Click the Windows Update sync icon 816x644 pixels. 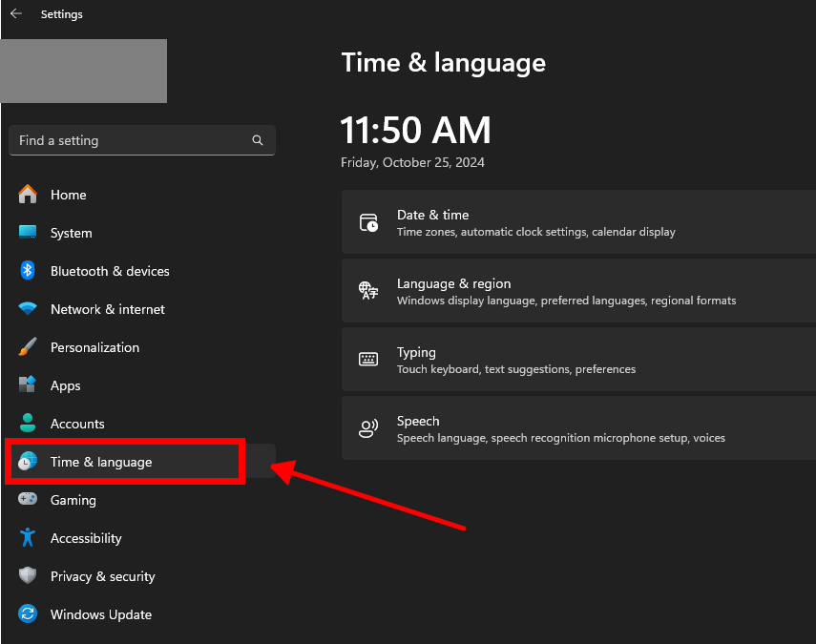28,614
